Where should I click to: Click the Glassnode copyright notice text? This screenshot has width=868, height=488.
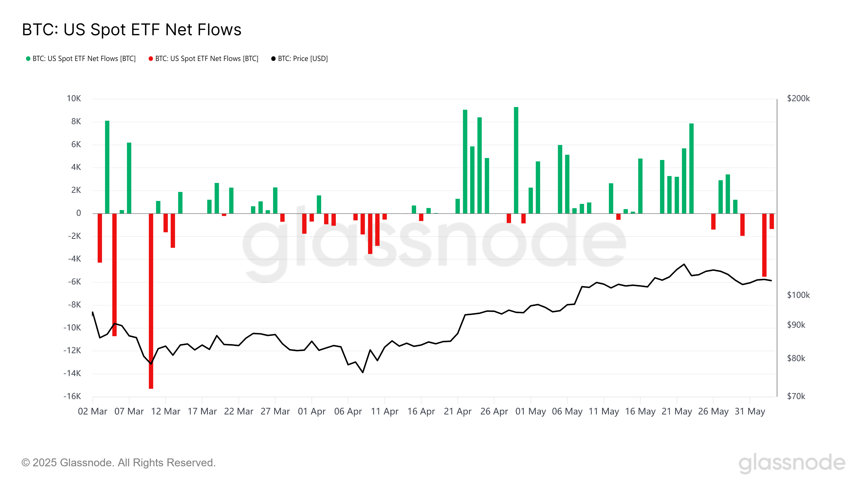[x=118, y=463]
